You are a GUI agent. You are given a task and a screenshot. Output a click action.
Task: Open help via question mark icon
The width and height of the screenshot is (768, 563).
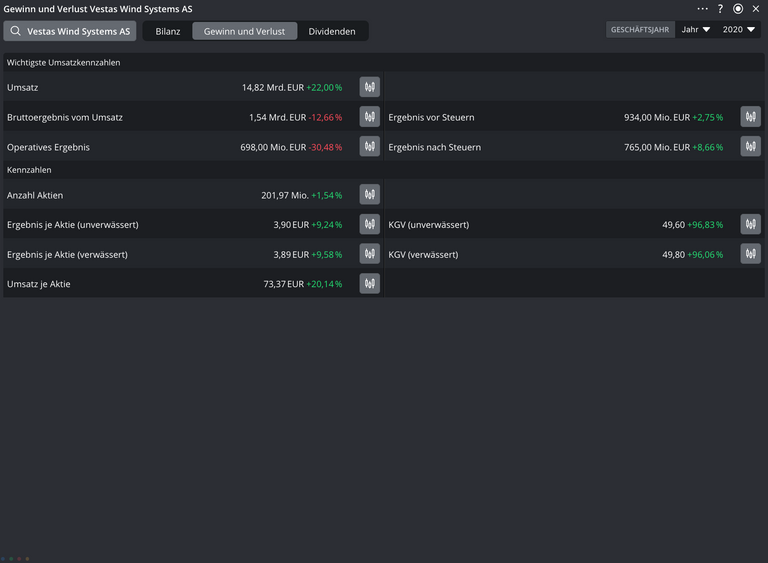720,9
